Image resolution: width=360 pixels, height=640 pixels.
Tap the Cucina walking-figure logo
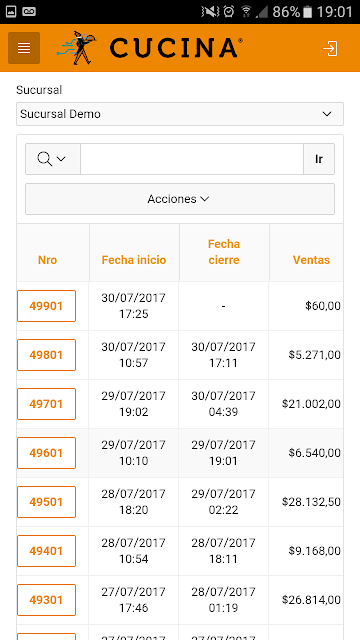(76, 48)
